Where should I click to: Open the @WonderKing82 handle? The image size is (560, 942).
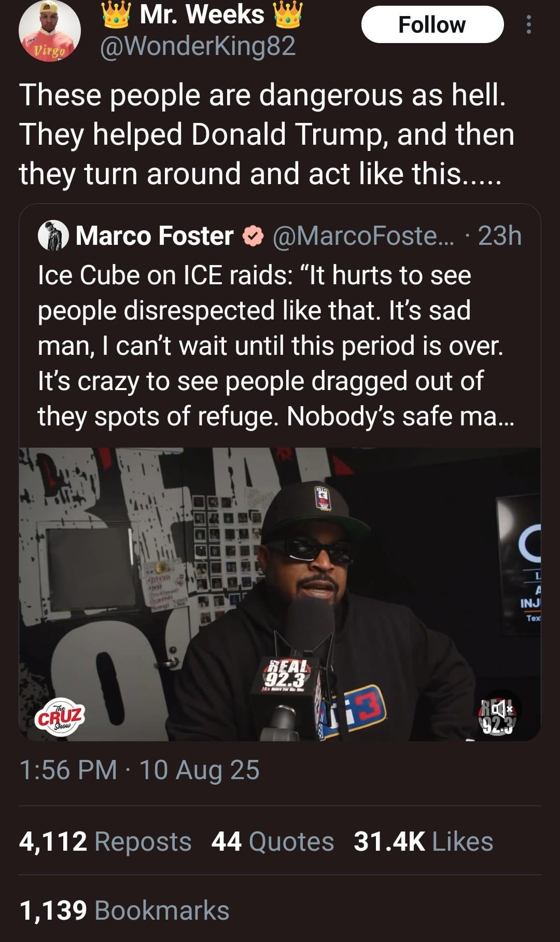tap(198, 46)
